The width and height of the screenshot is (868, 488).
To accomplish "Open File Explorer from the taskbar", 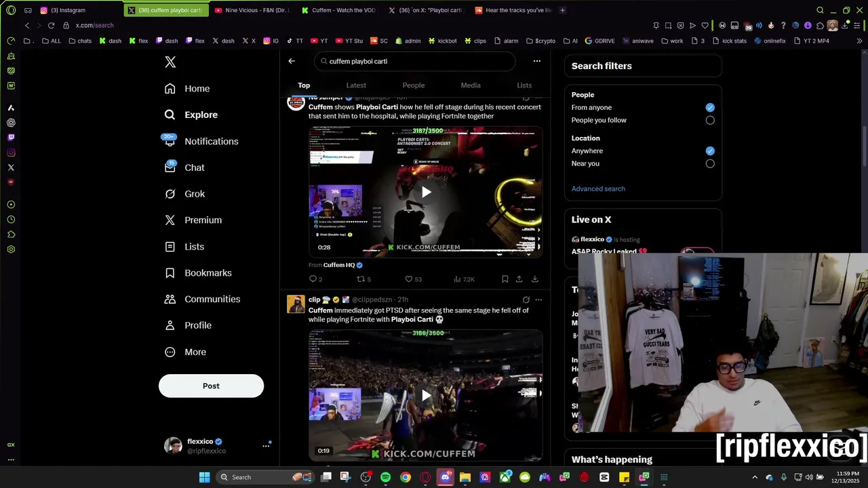I will 465,477.
